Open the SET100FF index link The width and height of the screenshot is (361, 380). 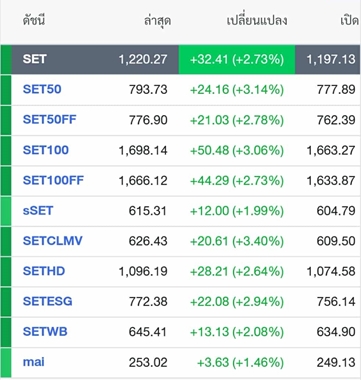click(53, 180)
